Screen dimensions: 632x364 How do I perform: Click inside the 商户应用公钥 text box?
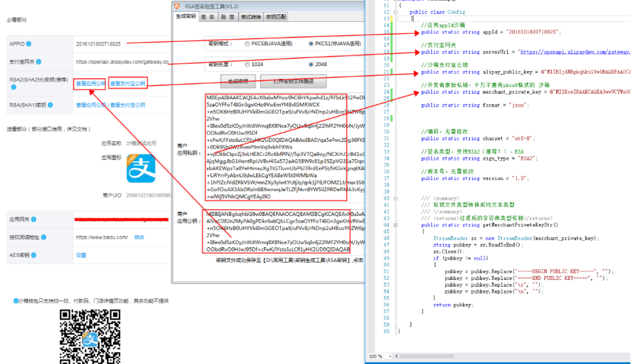pos(285,231)
